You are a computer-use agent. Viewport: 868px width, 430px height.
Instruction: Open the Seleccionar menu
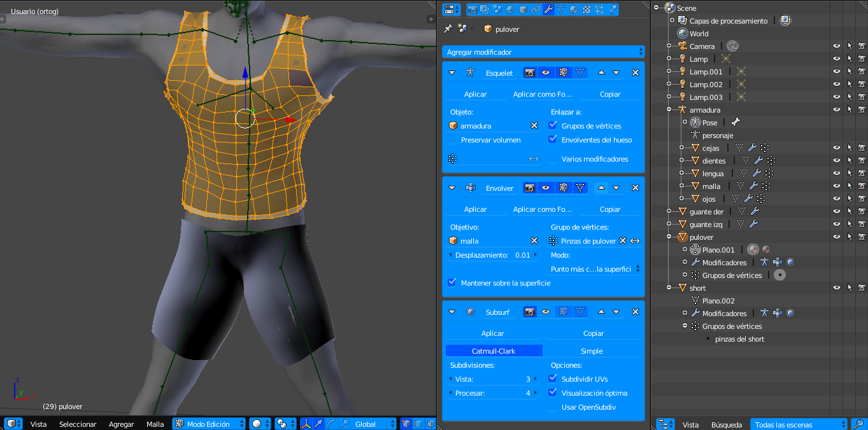tap(78, 424)
